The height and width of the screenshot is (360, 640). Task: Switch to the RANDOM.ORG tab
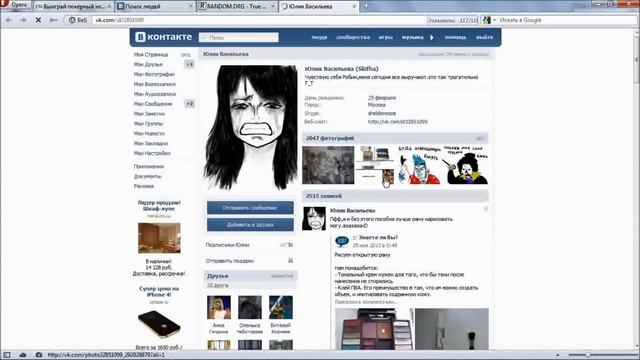(237, 6)
